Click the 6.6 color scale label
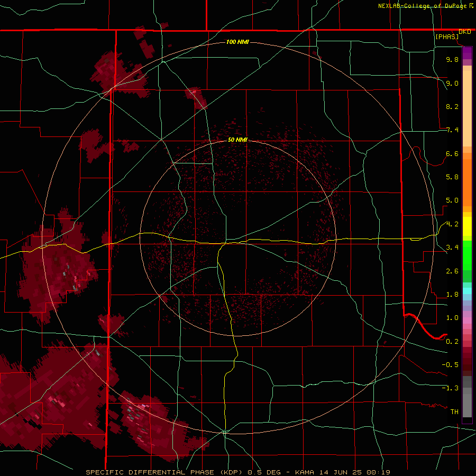This screenshot has width=476, height=476. (x=452, y=153)
